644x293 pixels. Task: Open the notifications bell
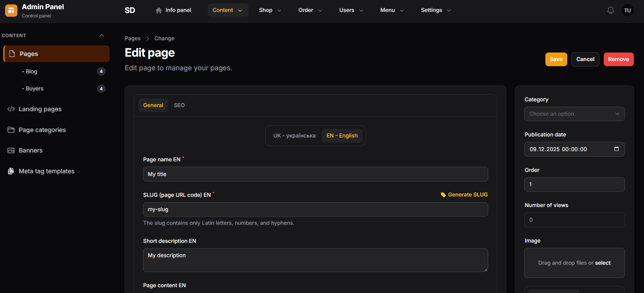pos(611,11)
